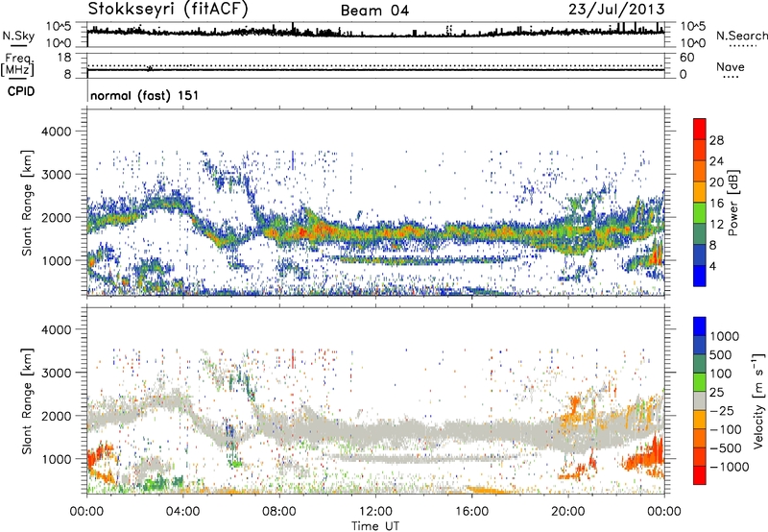The image size is (768, 532).
Task: Pick the bright blue bottom segment of Power bar
Action: [700, 276]
